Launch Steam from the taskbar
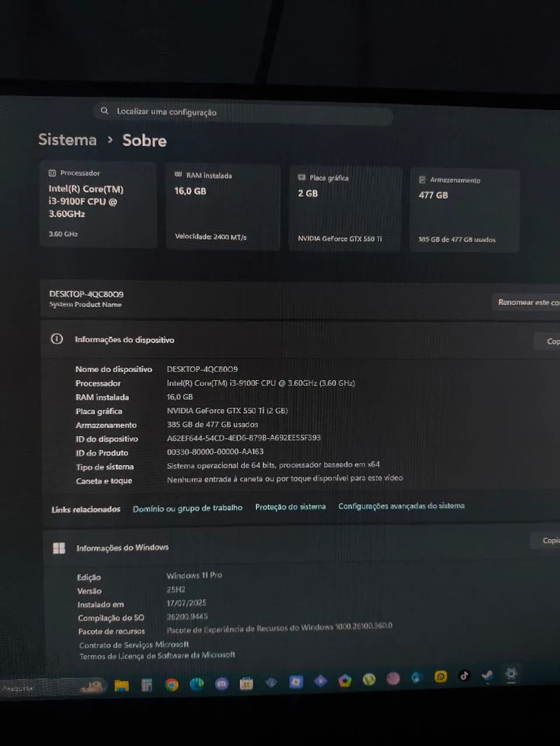 click(x=487, y=675)
